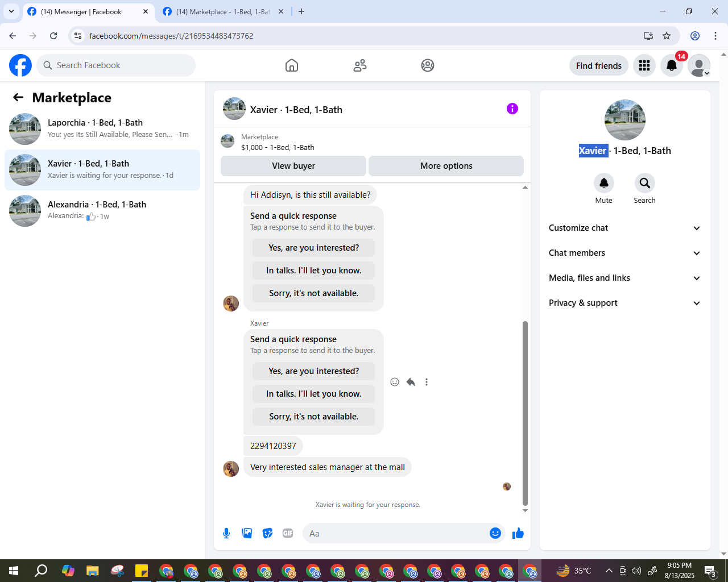The image size is (728, 582).
Task: Expand Chat members section
Action: (x=625, y=253)
